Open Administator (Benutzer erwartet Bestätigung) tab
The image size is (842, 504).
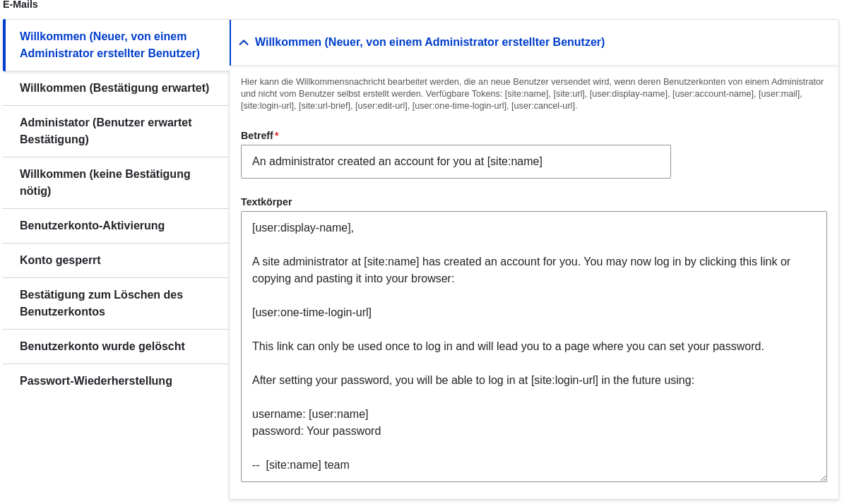(x=116, y=131)
